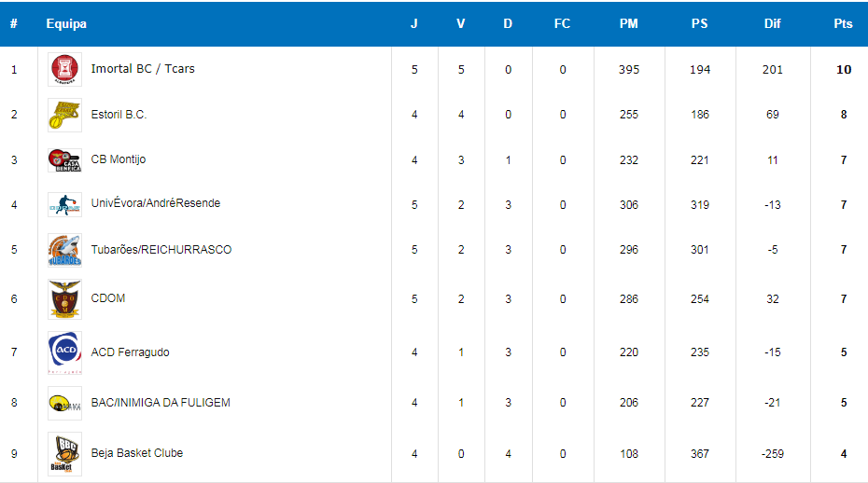Select the PM column header
Image resolution: width=868 pixels, height=483 pixels.
(x=629, y=24)
